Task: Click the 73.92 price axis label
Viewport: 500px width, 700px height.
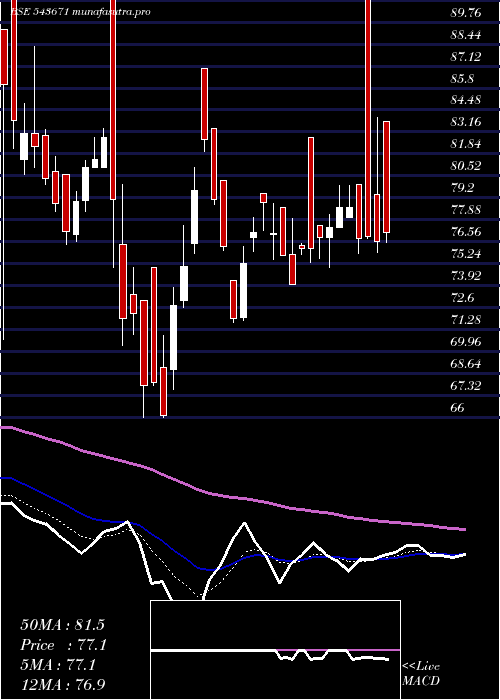Action: click(466, 275)
